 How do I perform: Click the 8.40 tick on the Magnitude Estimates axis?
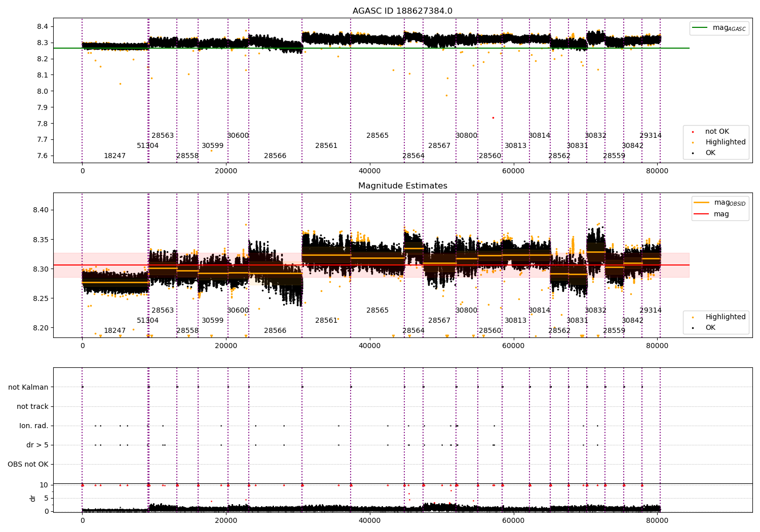41,210
